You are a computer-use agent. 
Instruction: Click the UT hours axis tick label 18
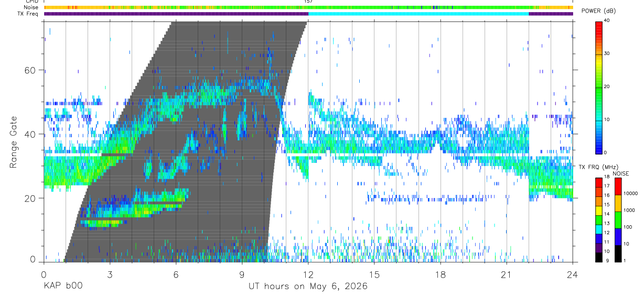(441, 274)
